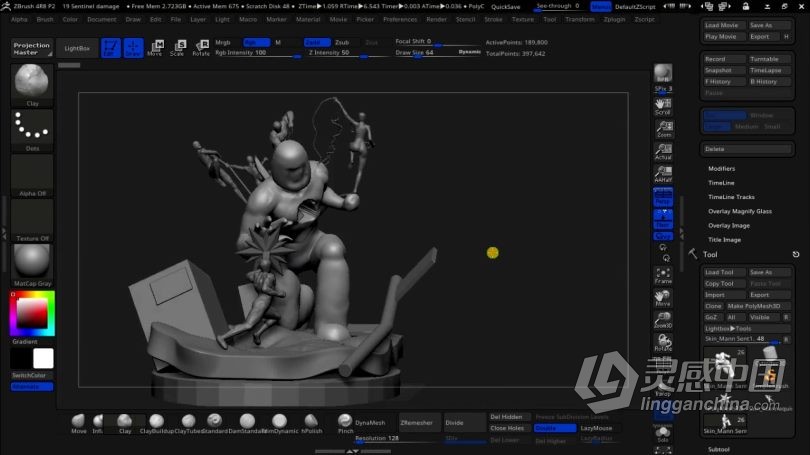The width and height of the screenshot is (810, 455).
Task: Open the Document menu
Action: [102, 19]
